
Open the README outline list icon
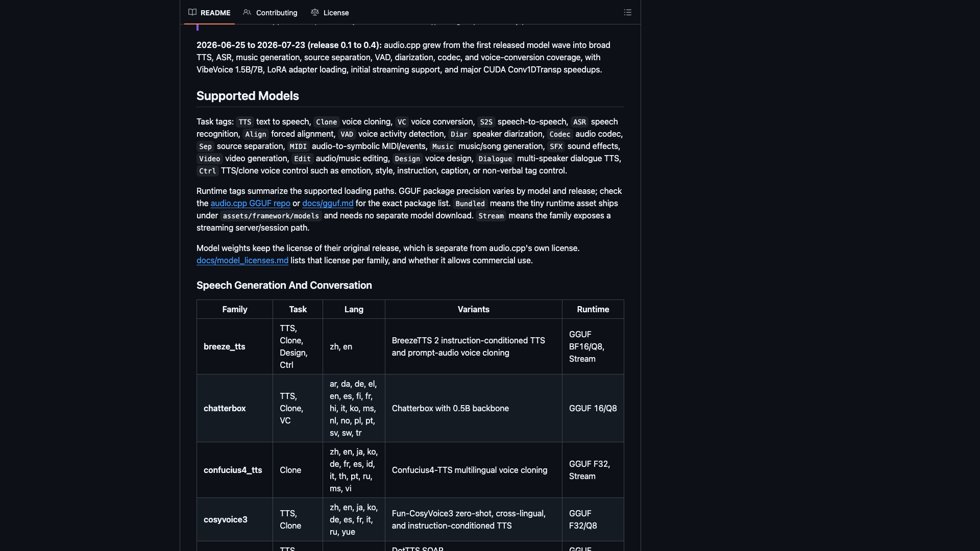tap(628, 12)
